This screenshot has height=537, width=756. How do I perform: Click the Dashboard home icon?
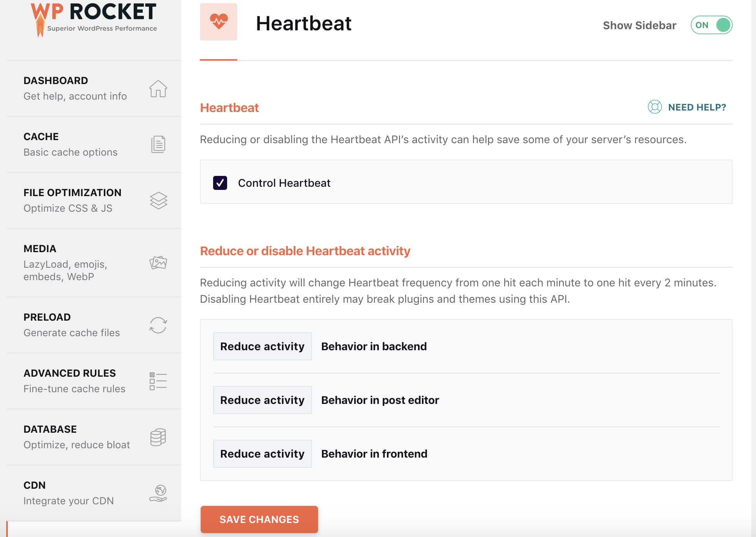click(x=158, y=89)
